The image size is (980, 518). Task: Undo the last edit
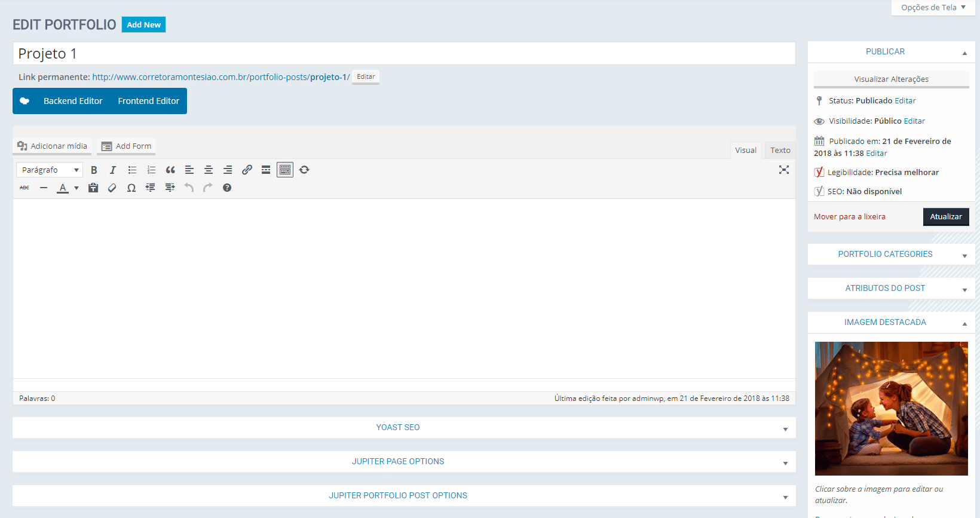click(189, 188)
